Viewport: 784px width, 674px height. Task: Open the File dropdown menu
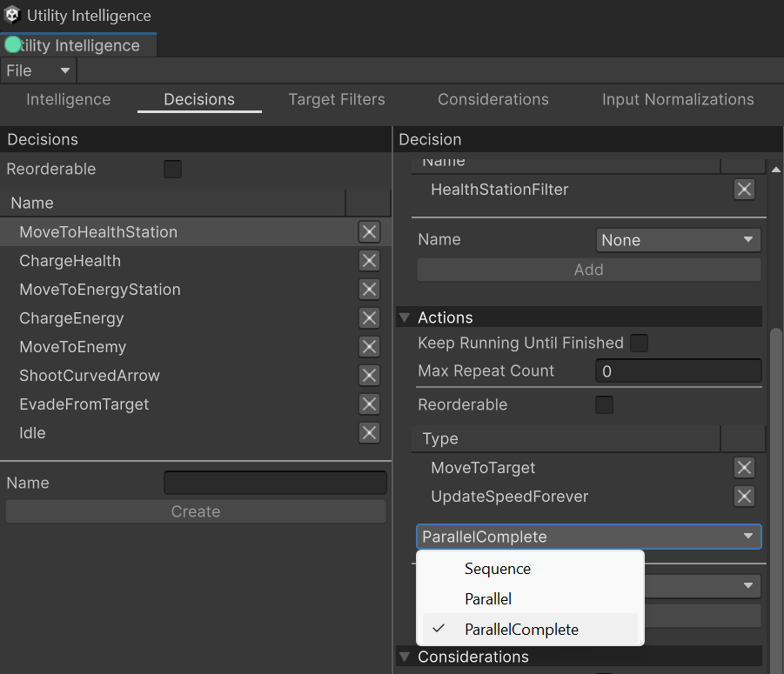[x=38, y=70]
